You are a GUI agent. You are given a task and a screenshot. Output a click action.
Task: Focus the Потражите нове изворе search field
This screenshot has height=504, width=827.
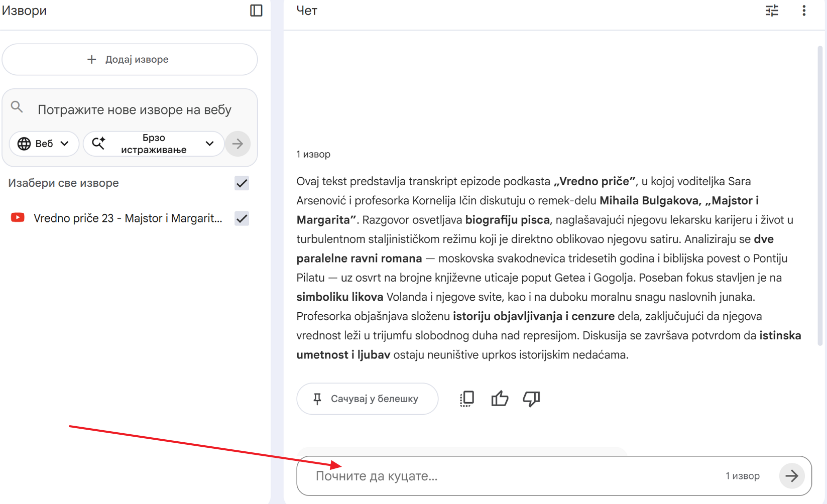(135, 109)
